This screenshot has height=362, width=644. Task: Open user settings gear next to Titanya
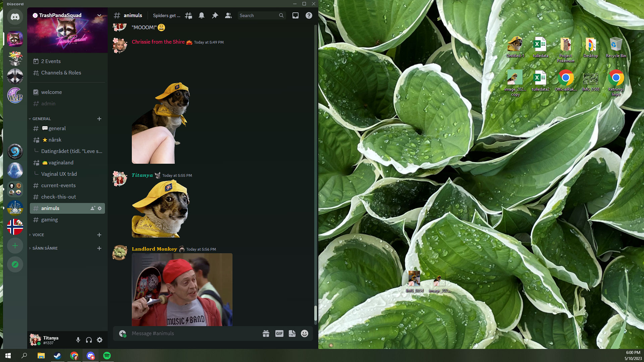pyautogui.click(x=100, y=340)
